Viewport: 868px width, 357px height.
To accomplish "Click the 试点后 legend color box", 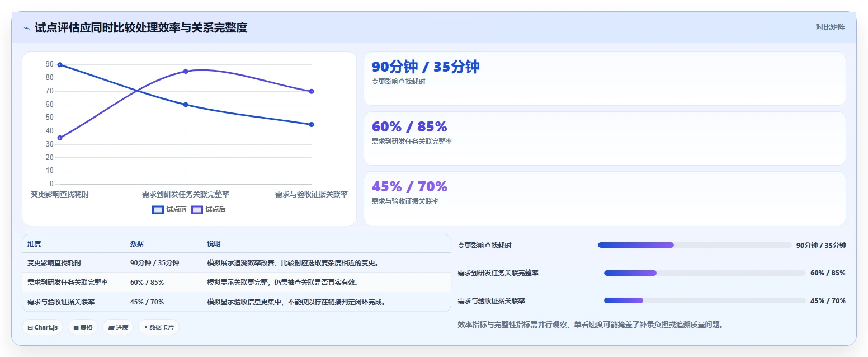I will pos(197,210).
